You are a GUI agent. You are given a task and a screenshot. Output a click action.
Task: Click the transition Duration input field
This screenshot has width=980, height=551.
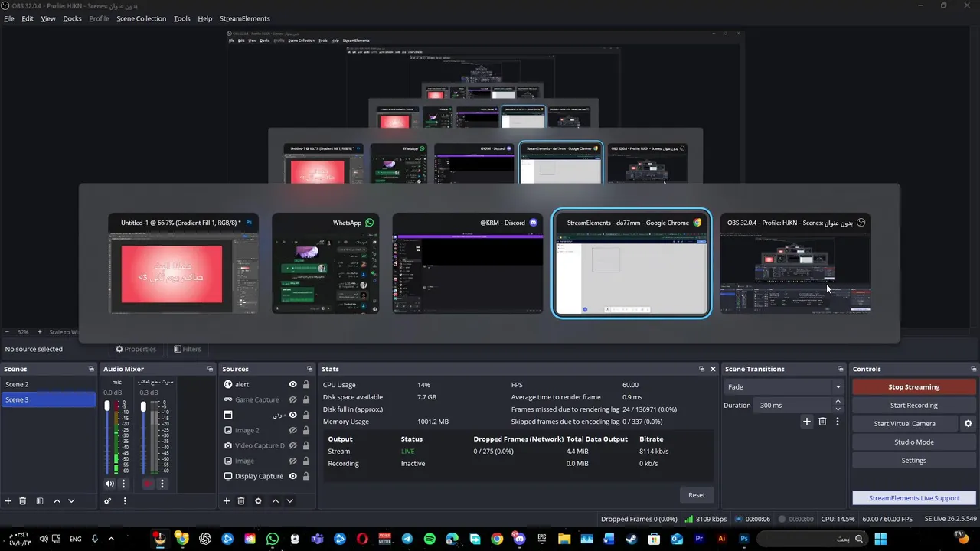coord(793,405)
